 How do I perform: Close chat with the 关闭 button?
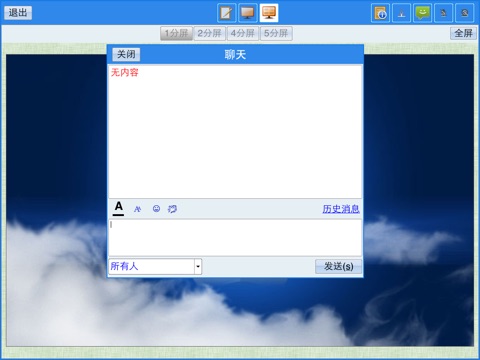126,54
